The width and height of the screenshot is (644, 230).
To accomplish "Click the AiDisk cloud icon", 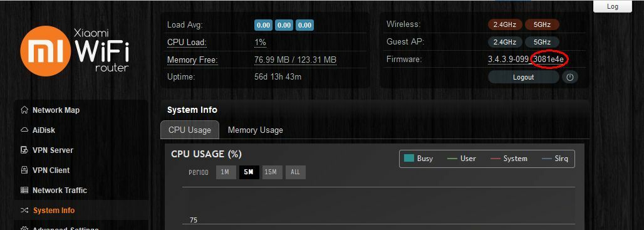I will coord(24,130).
